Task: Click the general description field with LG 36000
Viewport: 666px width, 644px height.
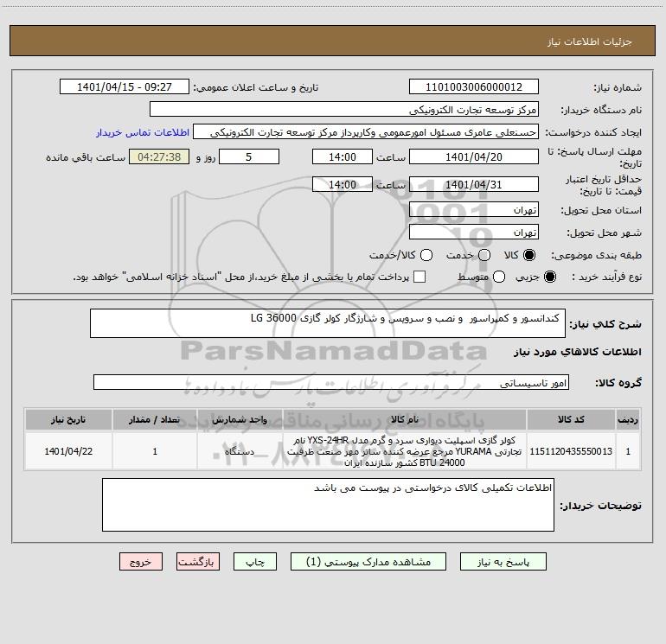Action: click(x=328, y=323)
